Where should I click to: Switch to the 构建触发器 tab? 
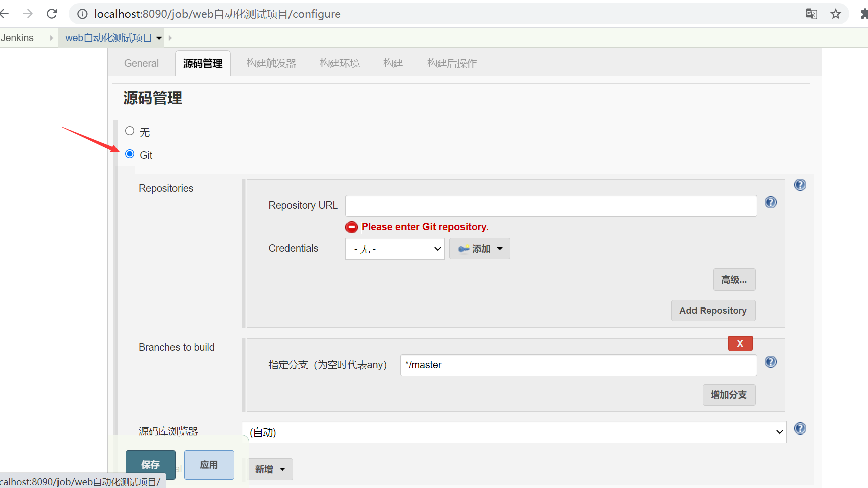point(271,63)
